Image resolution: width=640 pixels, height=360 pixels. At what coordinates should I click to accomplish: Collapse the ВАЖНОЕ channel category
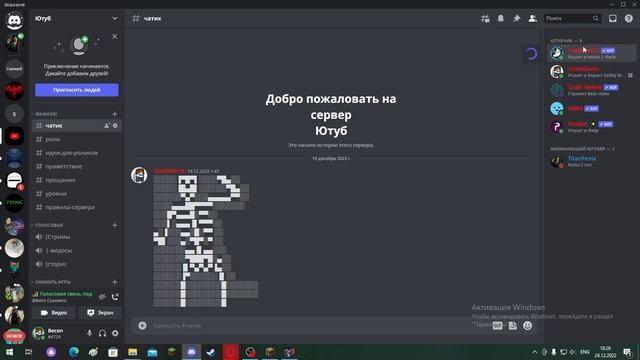click(46, 114)
